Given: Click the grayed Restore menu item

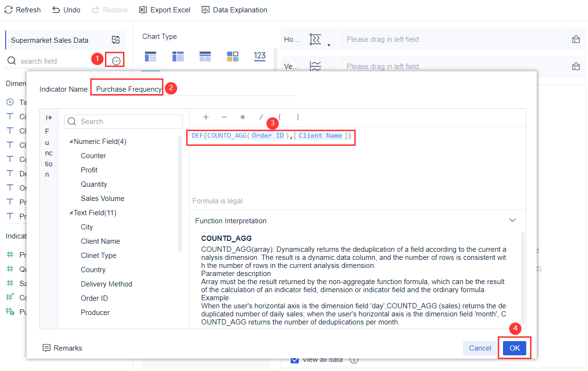Looking at the screenshot, I should pyautogui.click(x=110, y=10).
